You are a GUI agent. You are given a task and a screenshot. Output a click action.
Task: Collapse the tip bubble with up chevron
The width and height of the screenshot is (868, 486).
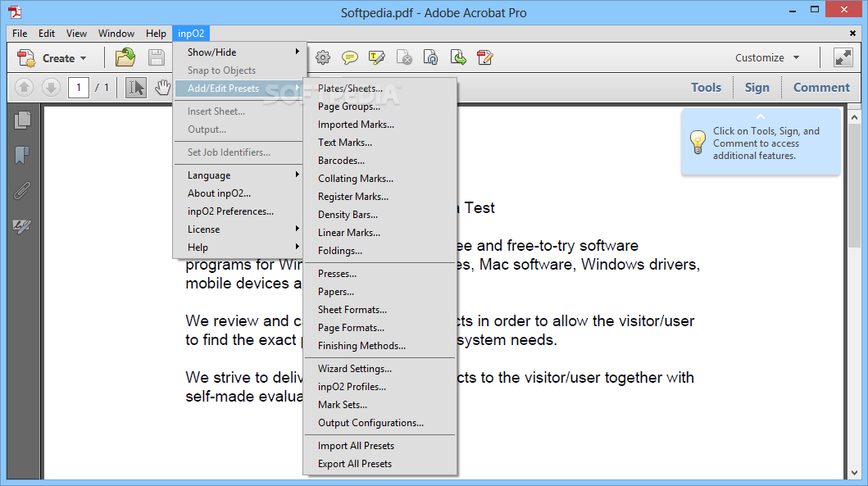[x=761, y=117]
